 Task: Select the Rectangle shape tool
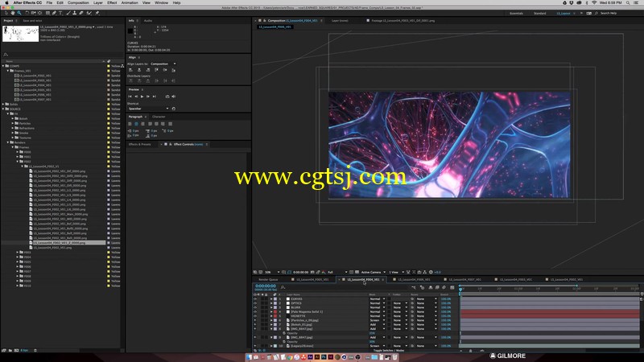pyautogui.click(x=48, y=13)
